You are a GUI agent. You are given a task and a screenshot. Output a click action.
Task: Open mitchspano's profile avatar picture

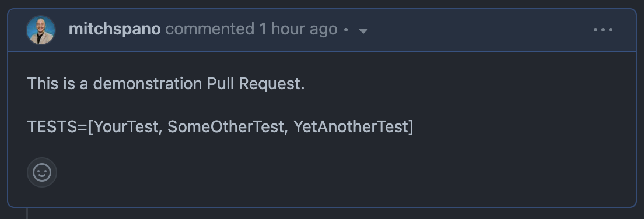pyautogui.click(x=41, y=30)
